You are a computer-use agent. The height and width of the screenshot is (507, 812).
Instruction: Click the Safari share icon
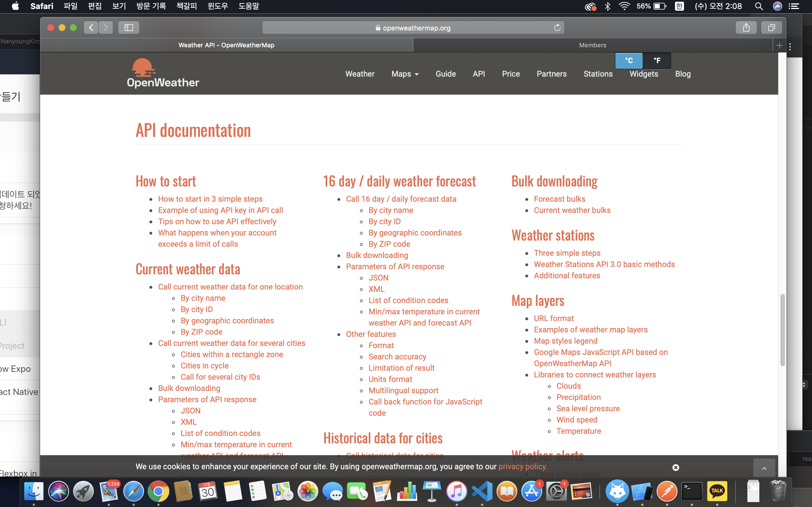(x=746, y=28)
